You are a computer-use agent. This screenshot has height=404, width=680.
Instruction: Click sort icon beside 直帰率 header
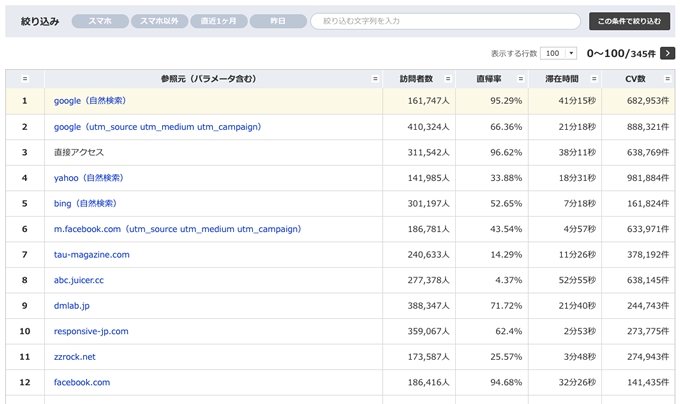coord(521,79)
